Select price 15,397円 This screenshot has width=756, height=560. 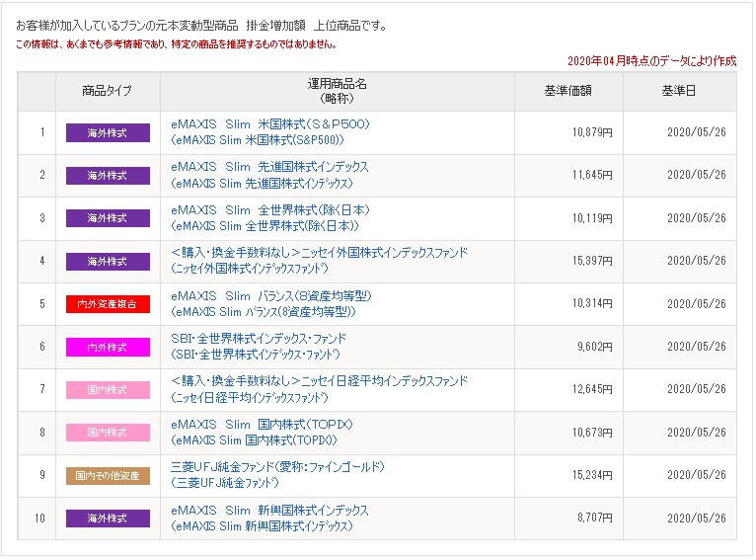592,261
